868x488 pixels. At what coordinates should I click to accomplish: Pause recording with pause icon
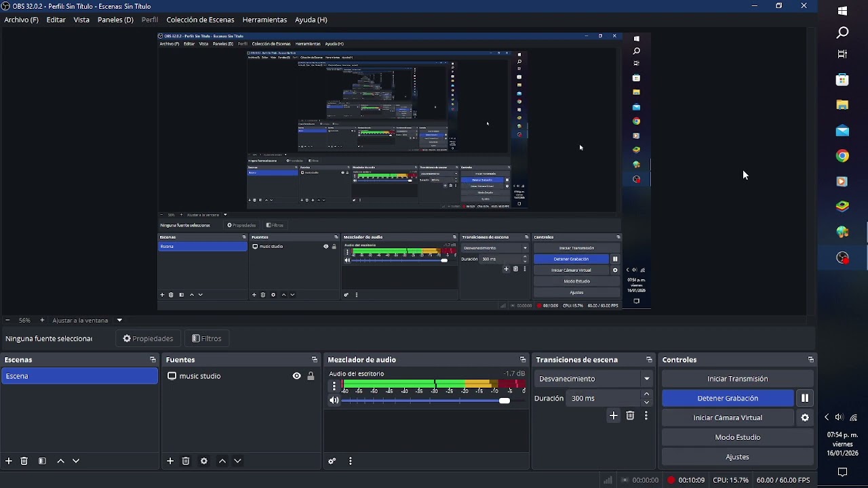point(805,399)
